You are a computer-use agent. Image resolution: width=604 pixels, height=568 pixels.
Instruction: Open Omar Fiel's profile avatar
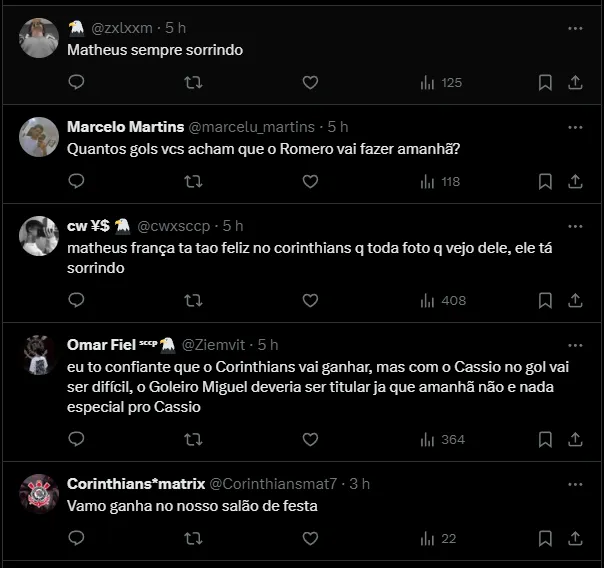click(39, 355)
